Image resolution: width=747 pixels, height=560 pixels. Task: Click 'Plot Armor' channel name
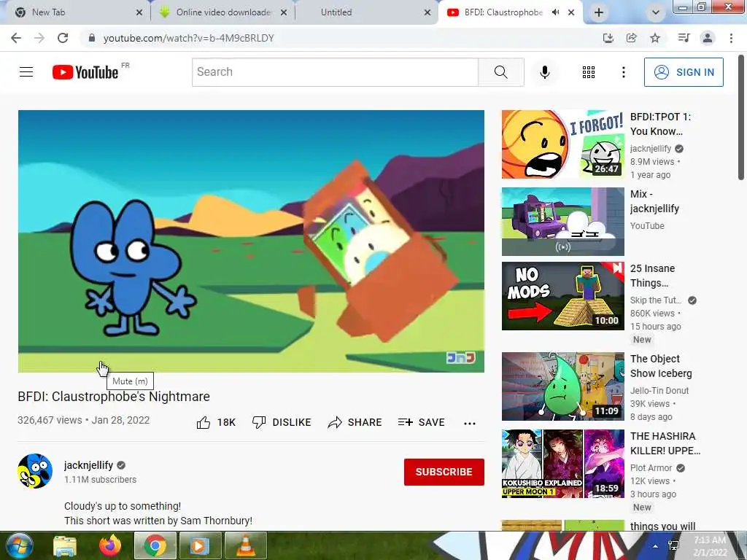point(651,467)
